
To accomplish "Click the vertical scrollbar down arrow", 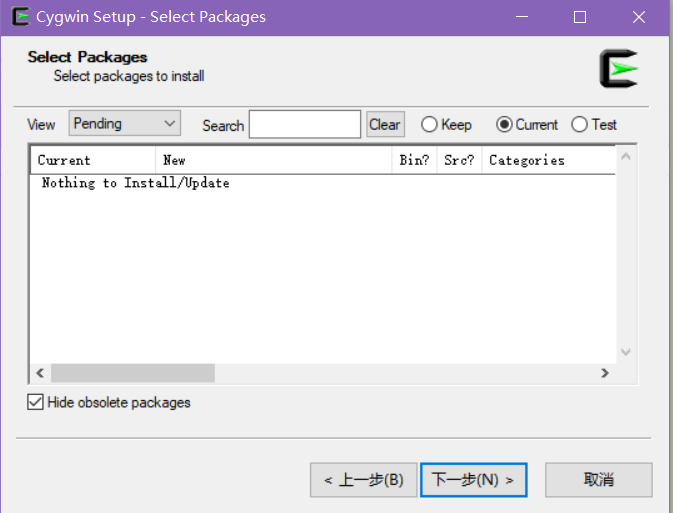I will (x=626, y=352).
